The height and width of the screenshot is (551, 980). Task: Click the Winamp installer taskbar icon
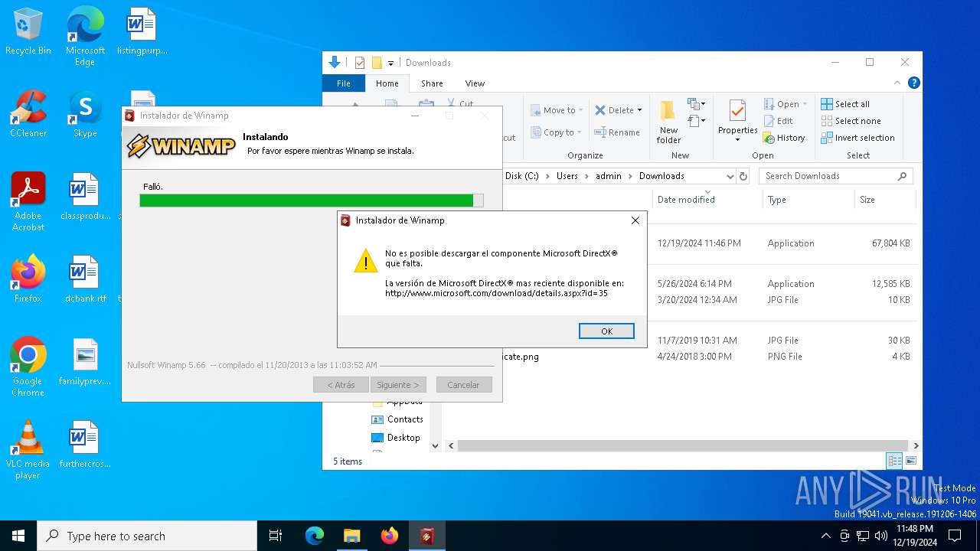426,536
